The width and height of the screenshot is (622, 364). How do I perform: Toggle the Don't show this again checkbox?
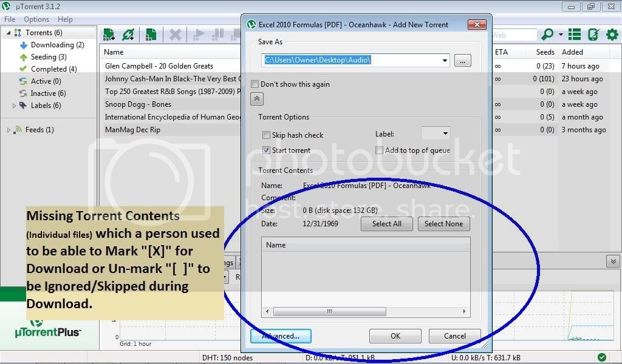[255, 84]
